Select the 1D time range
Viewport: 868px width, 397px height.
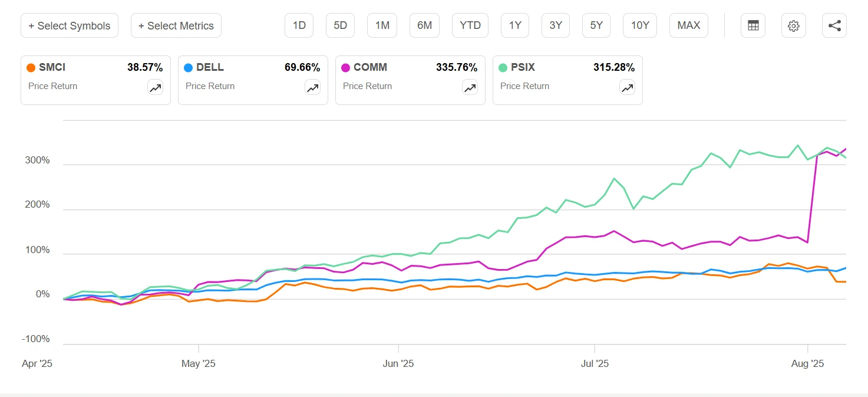(x=299, y=25)
